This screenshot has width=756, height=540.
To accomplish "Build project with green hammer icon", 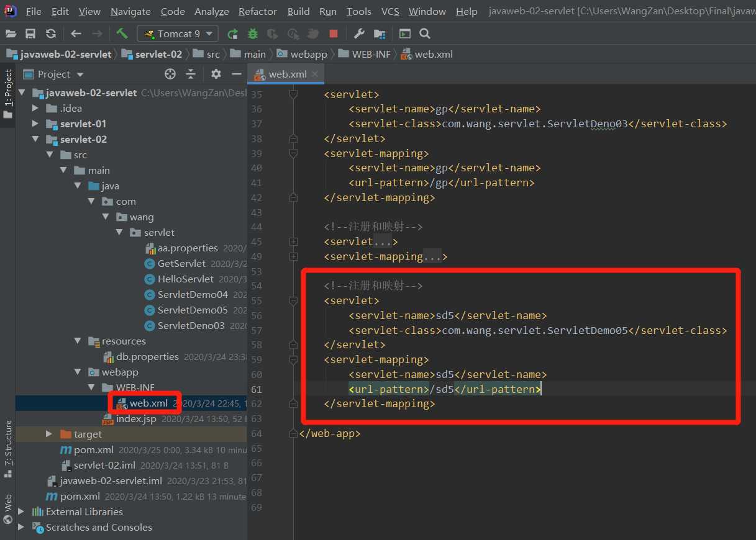I will [x=122, y=34].
